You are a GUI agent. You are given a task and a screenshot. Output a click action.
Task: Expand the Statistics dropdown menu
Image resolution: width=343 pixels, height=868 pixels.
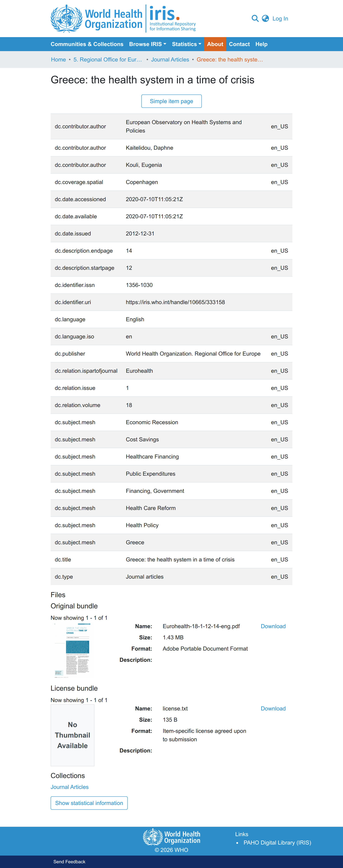pyautogui.click(x=187, y=44)
